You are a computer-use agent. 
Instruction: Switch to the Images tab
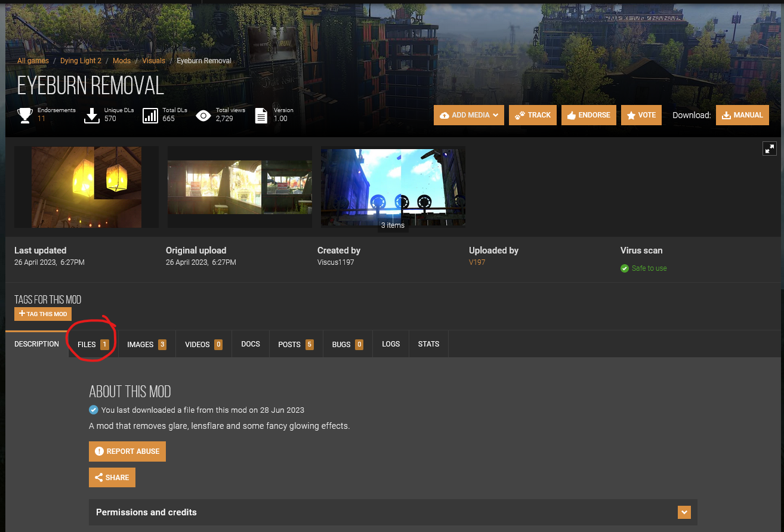pos(147,344)
